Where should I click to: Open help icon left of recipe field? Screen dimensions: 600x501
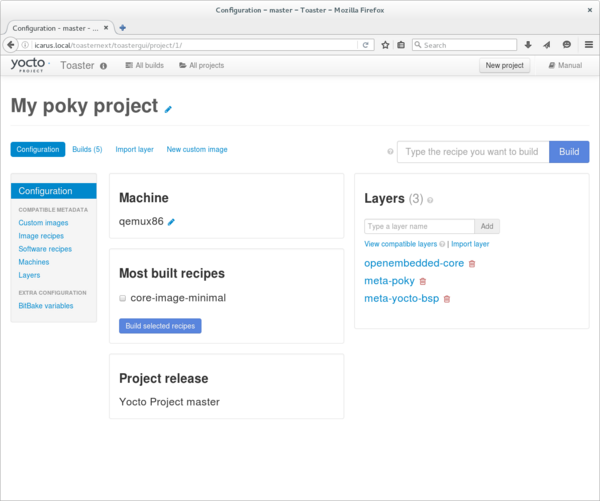click(390, 152)
